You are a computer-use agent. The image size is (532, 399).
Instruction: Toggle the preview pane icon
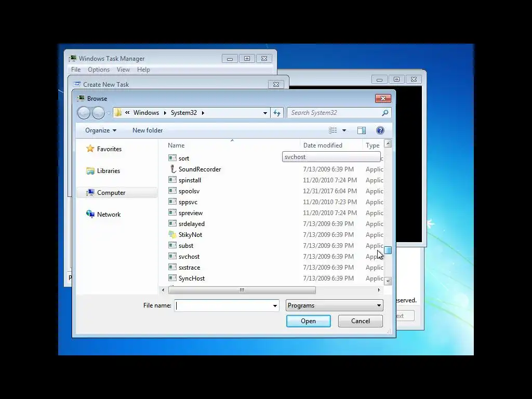(x=362, y=130)
